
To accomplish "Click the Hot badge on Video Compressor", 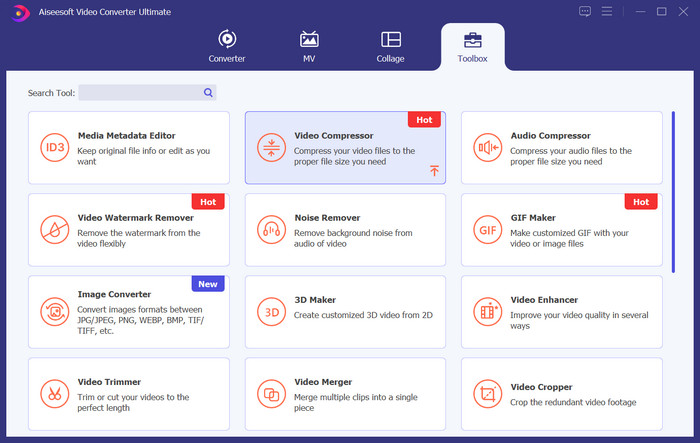I will point(424,120).
